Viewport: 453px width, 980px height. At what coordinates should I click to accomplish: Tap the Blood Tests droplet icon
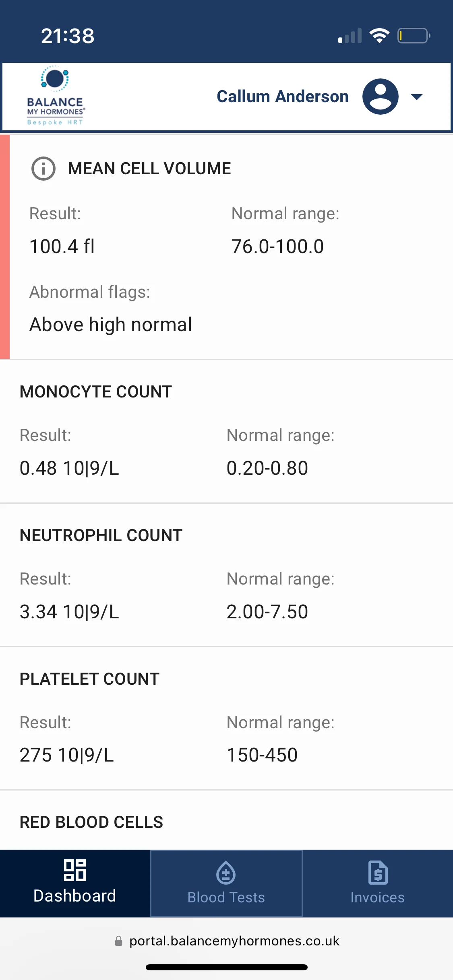(x=226, y=873)
